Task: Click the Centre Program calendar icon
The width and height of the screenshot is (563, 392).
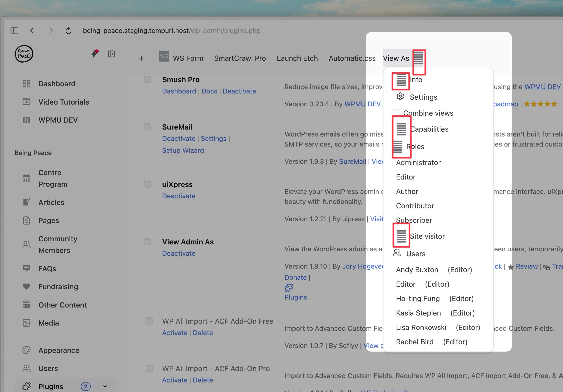Action: pos(27,178)
